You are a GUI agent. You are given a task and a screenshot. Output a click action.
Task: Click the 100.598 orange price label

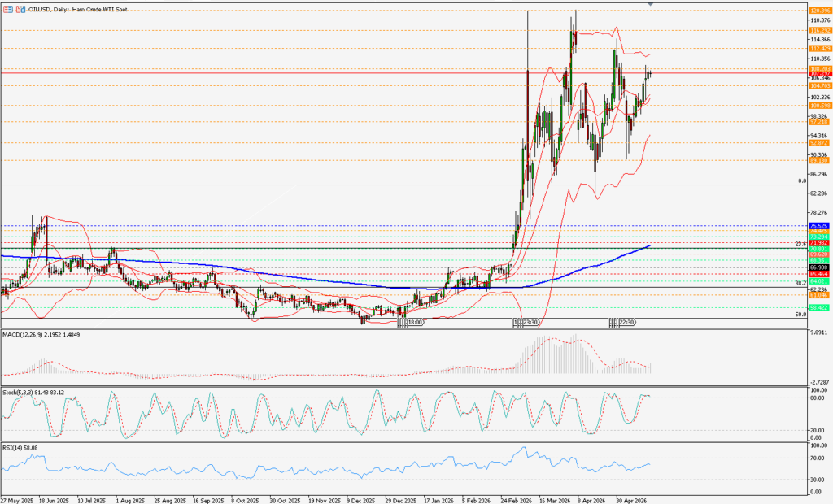coord(820,106)
